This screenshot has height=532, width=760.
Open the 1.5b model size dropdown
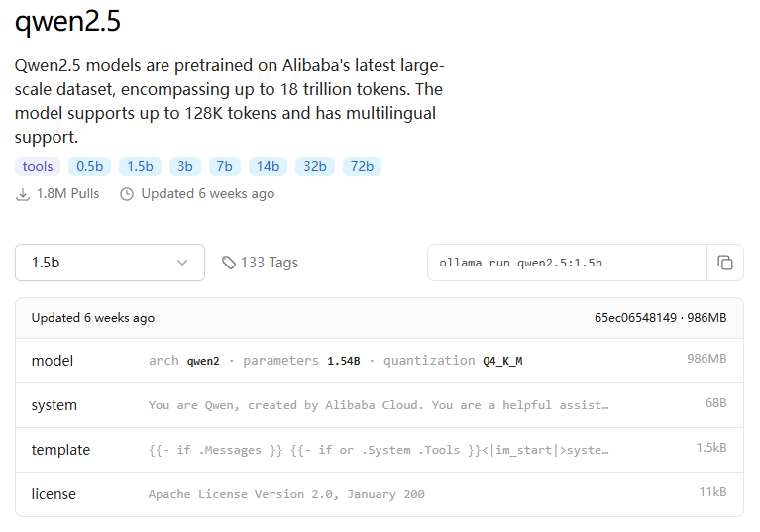coord(109,263)
